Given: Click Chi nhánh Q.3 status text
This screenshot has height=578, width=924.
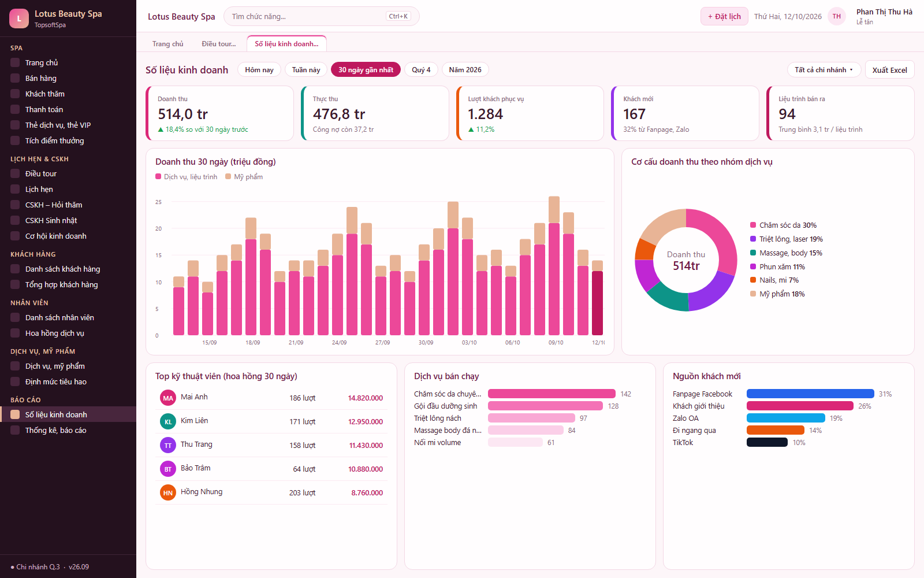Looking at the screenshot, I should point(38,566).
